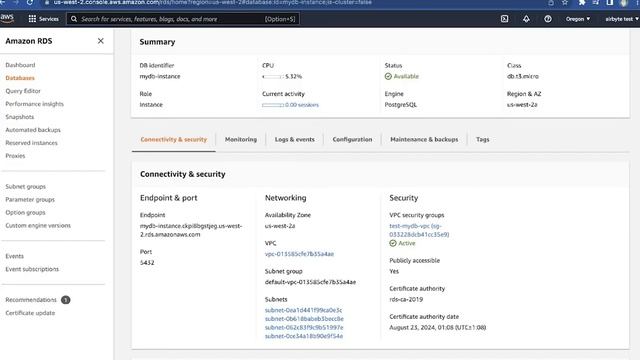Click the green Available status icon
The image size is (640, 360).
(x=388, y=76)
